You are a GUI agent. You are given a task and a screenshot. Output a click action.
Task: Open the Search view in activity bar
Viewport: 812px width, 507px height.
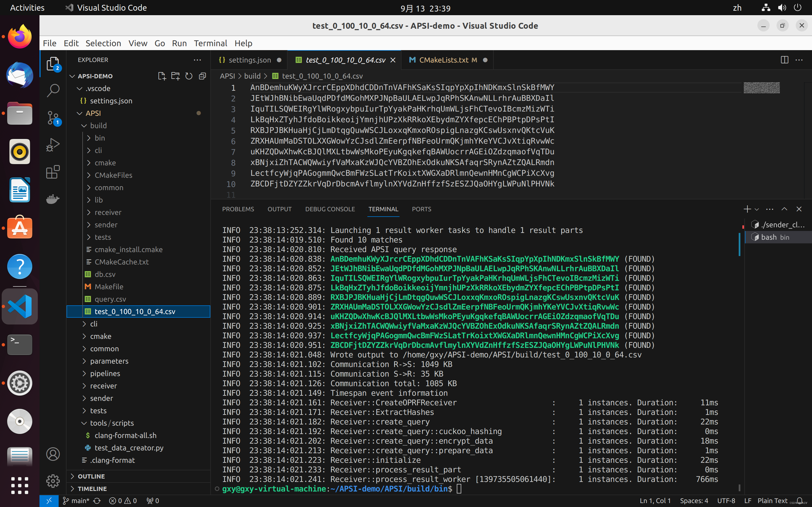click(x=53, y=90)
